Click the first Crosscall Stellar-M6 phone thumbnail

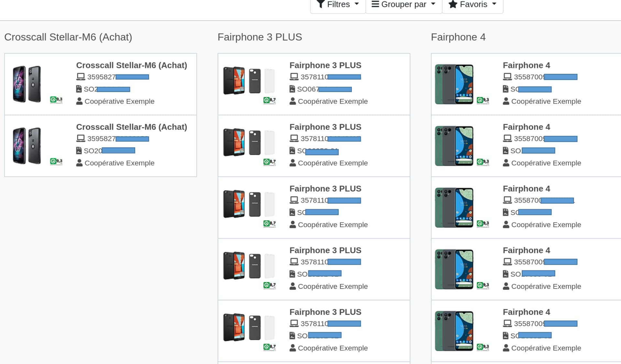click(27, 84)
